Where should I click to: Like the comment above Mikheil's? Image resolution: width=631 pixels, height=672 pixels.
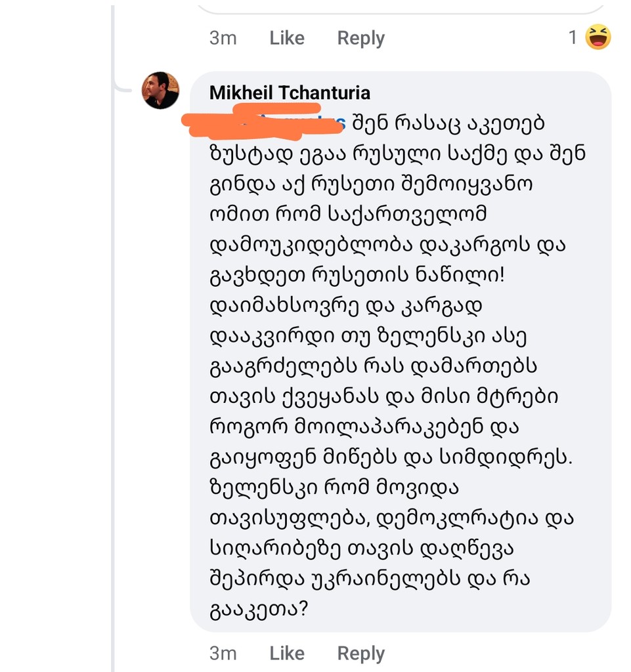287,38
